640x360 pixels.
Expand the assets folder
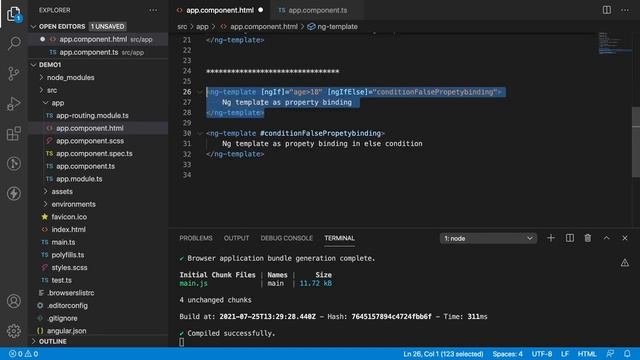click(45, 191)
